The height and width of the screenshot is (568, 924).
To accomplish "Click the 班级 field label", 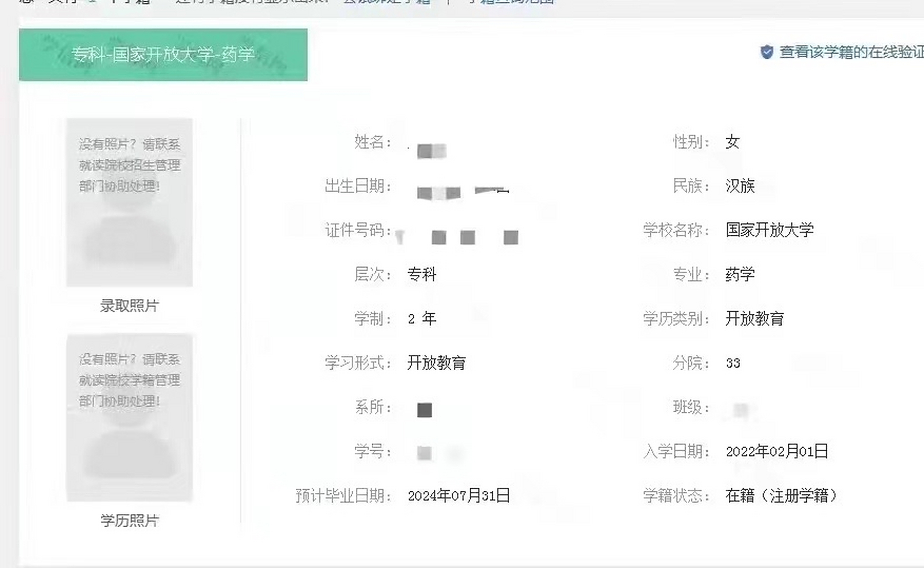I will click(691, 407).
